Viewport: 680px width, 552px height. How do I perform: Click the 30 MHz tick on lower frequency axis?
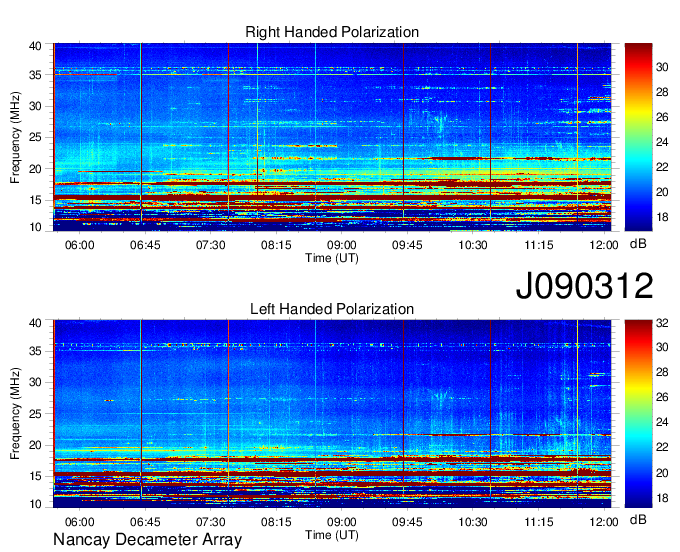[x=35, y=382]
